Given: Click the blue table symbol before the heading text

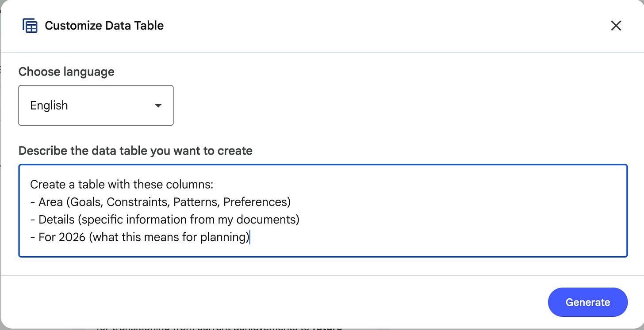Looking at the screenshot, I should pos(30,26).
